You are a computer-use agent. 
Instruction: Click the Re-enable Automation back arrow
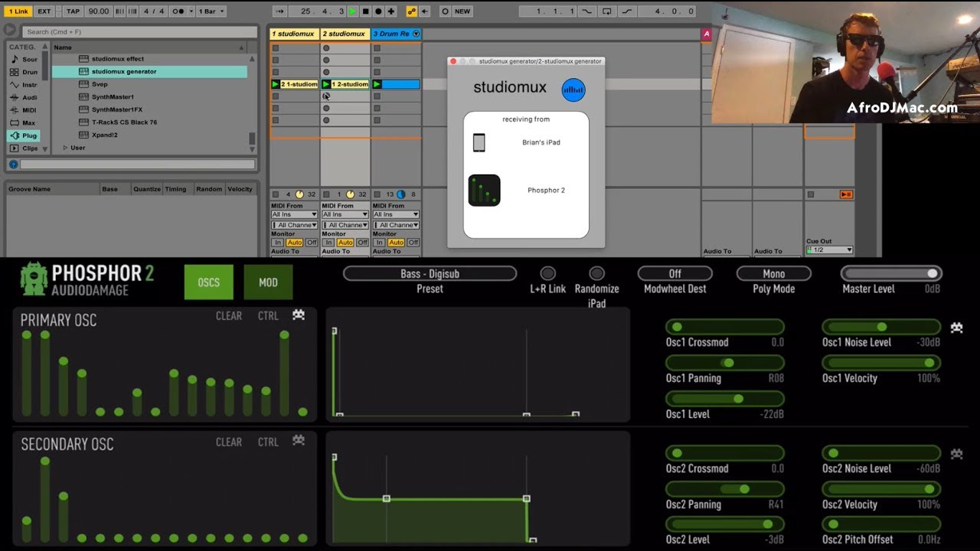coord(424,11)
